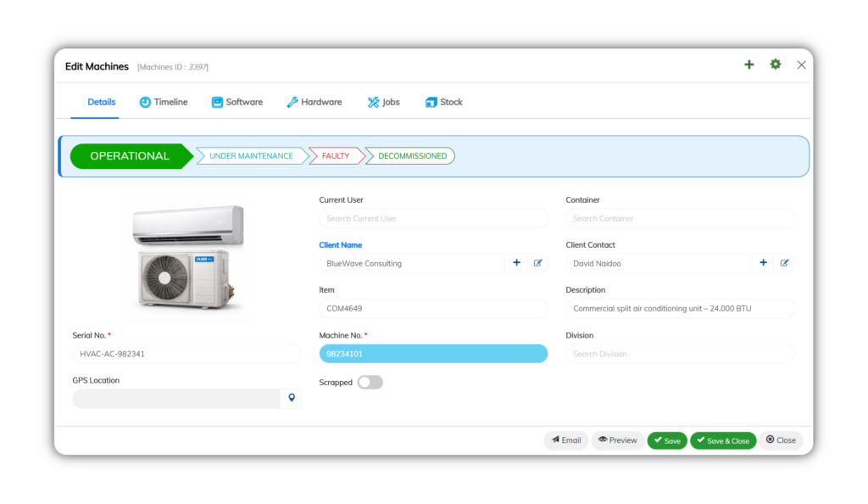Switch to the Hardware tab
Viewport: 868px width, 504px height.
tap(314, 102)
